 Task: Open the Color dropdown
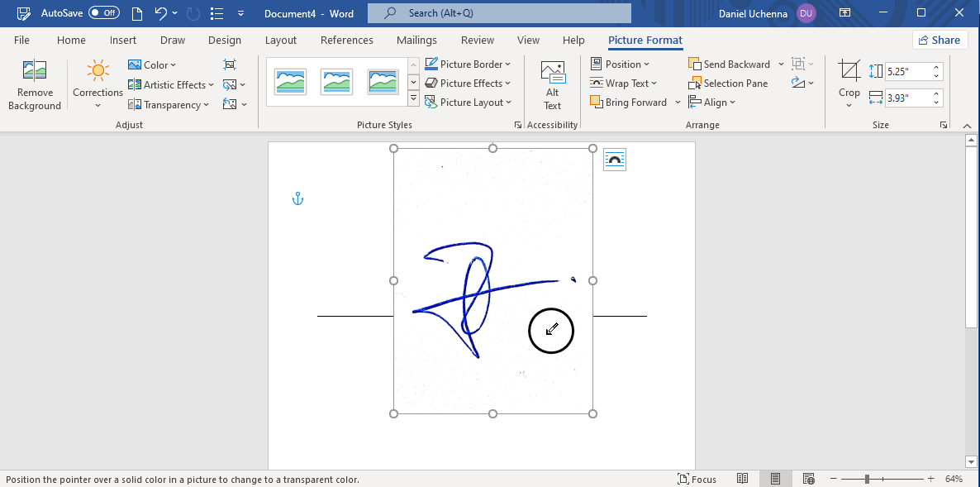point(153,64)
